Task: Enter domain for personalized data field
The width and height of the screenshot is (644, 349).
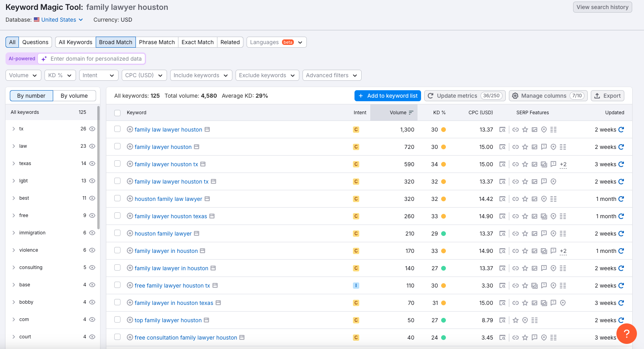Action: [x=91, y=59]
